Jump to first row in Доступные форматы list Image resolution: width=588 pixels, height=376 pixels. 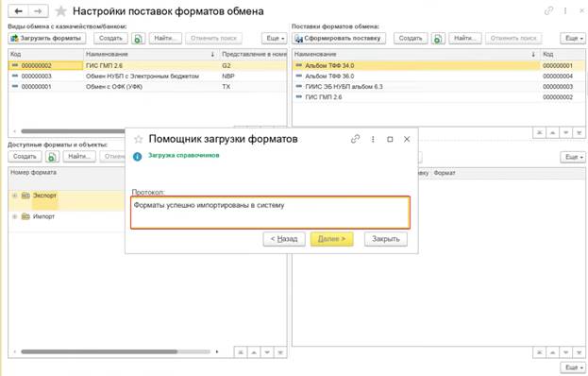coord(241,352)
